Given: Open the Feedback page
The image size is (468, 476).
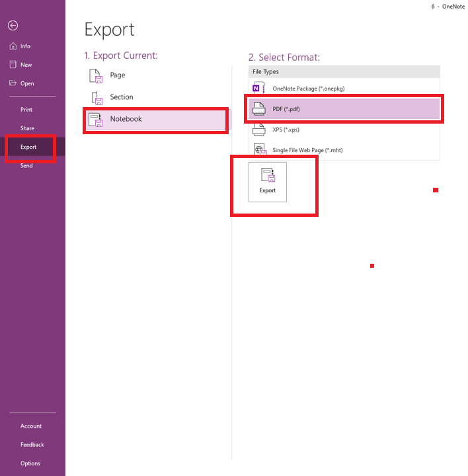Looking at the screenshot, I should (32, 445).
